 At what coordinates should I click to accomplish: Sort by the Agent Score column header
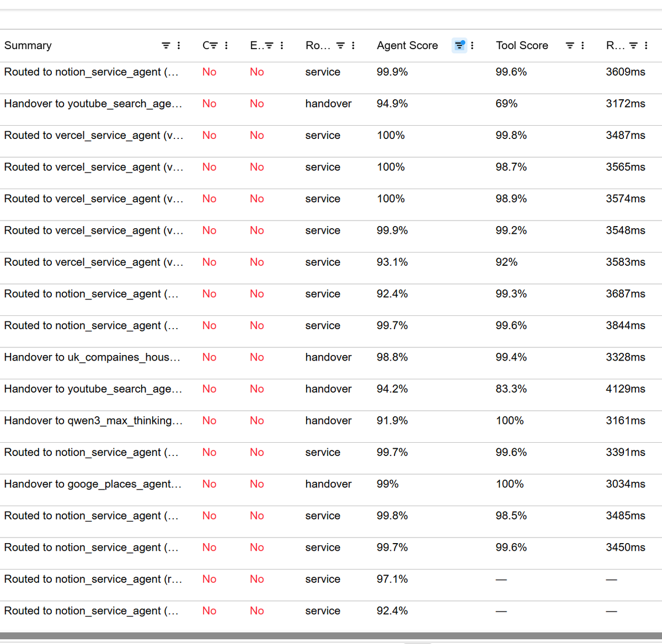407,46
